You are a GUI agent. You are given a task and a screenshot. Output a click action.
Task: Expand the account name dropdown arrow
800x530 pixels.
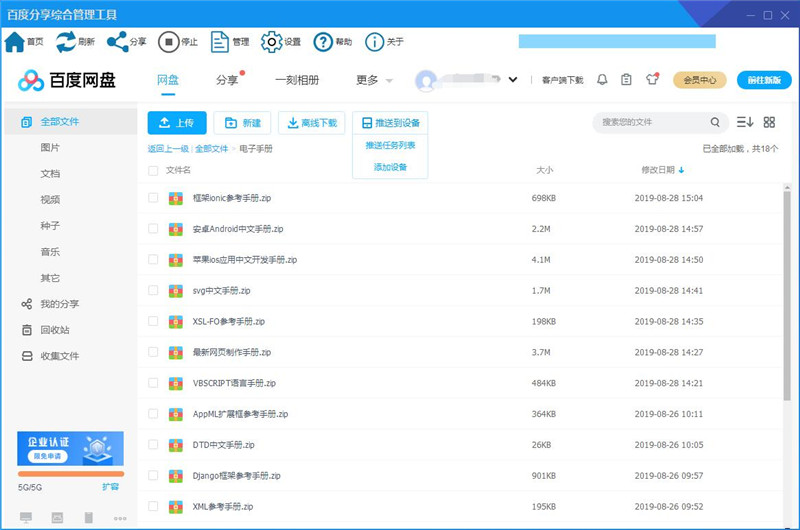point(513,80)
